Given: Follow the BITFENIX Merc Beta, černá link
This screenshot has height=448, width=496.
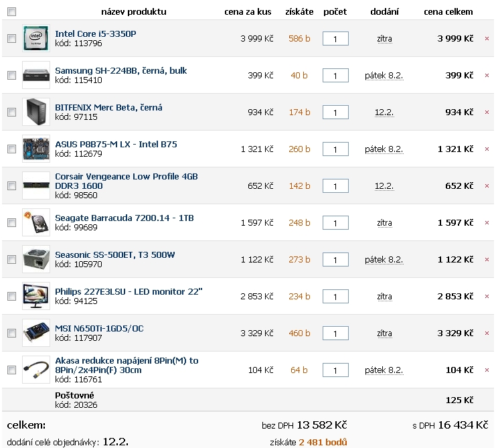Looking at the screenshot, I should (x=108, y=108).
